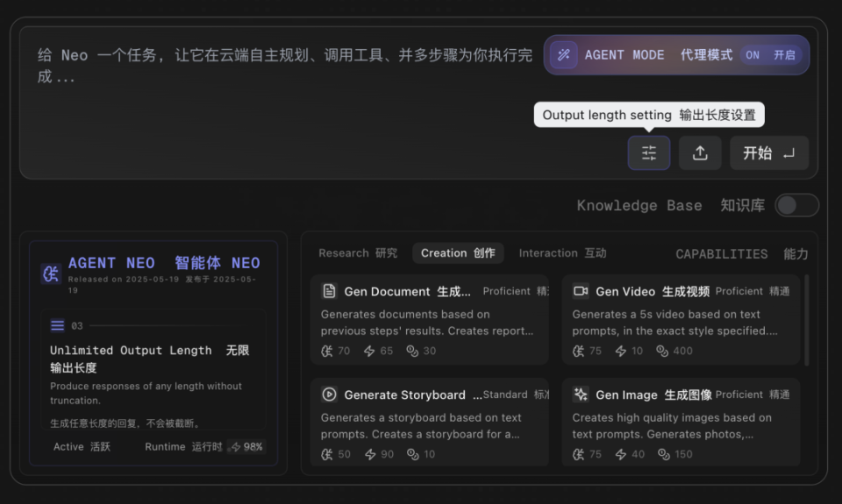The height and width of the screenshot is (504, 842).
Task: Select the Creation tab
Action: pos(458,252)
